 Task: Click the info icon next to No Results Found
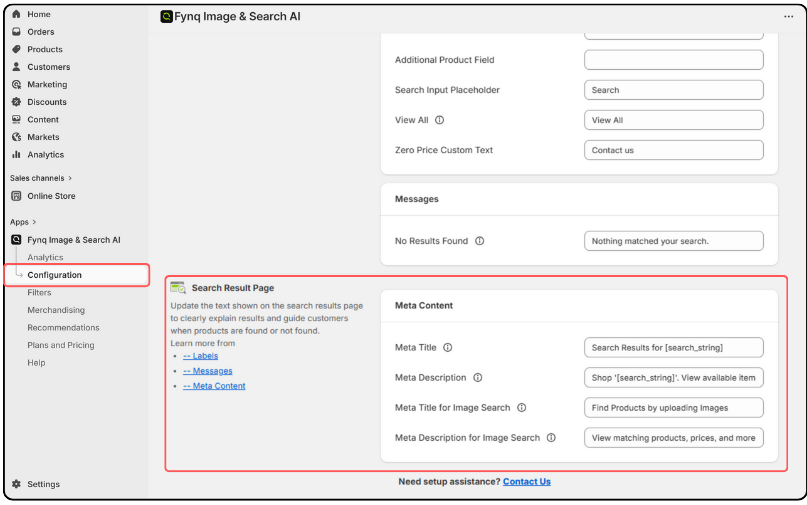[x=479, y=240]
